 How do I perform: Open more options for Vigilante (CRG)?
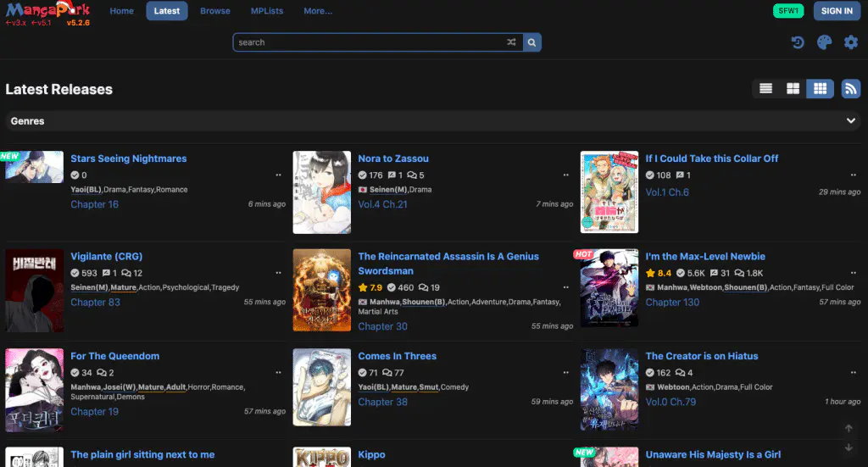coord(278,273)
